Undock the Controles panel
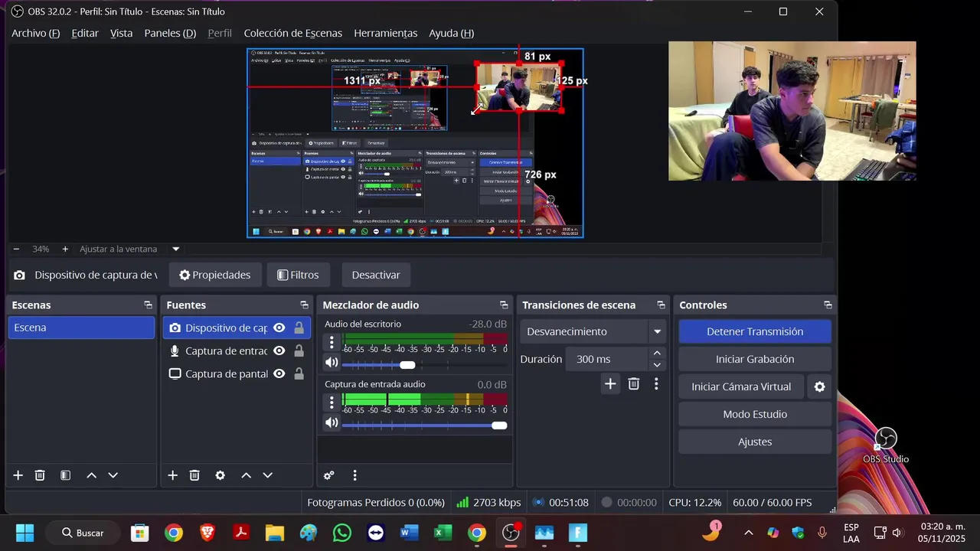Image resolution: width=980 pixels, height=551 pixels. pyautogui.click(x=828, y=305)
